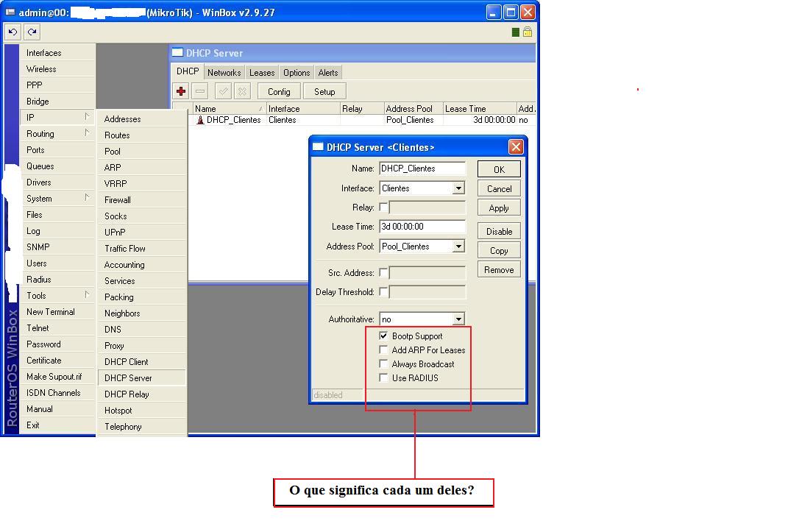Tick the Delay Threshold checkbox
Image resolution: width=802 pixels, height=532 pixels.
383,292
